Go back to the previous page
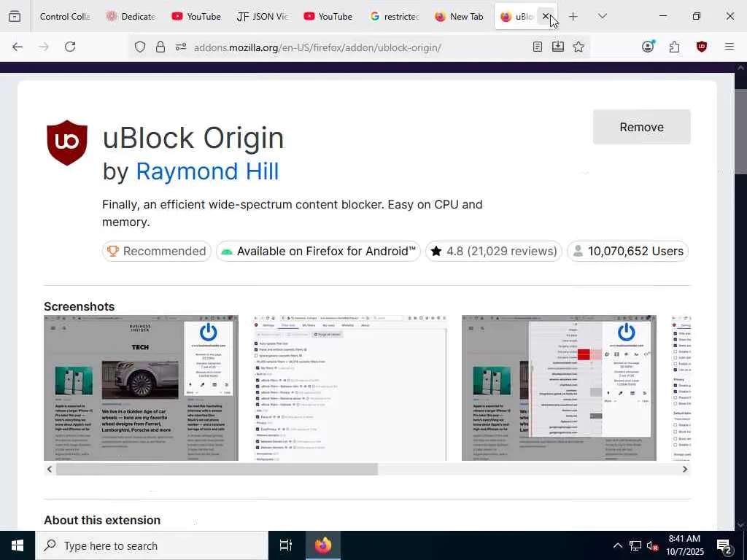Image resolution: width=747 pixels, height=560 pixels. pyautogui.click(x=18, y=47)
